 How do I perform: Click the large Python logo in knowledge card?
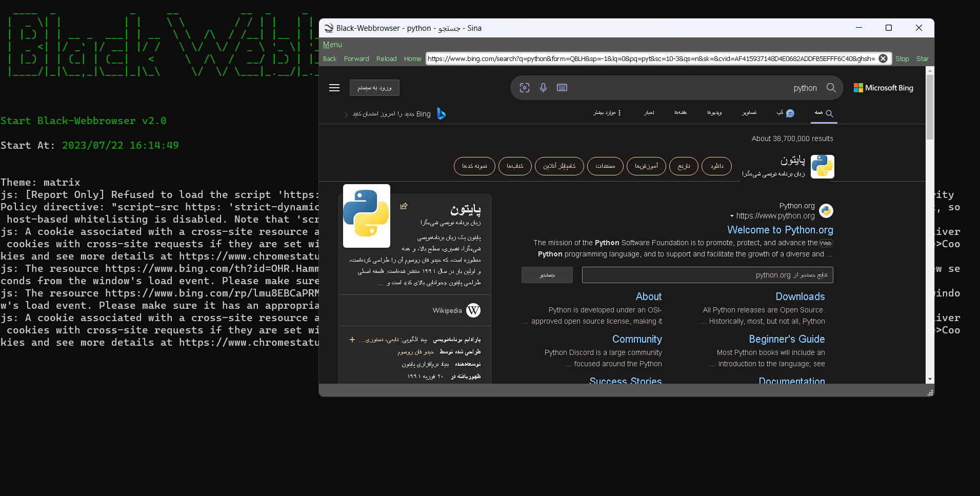point(366,216)
